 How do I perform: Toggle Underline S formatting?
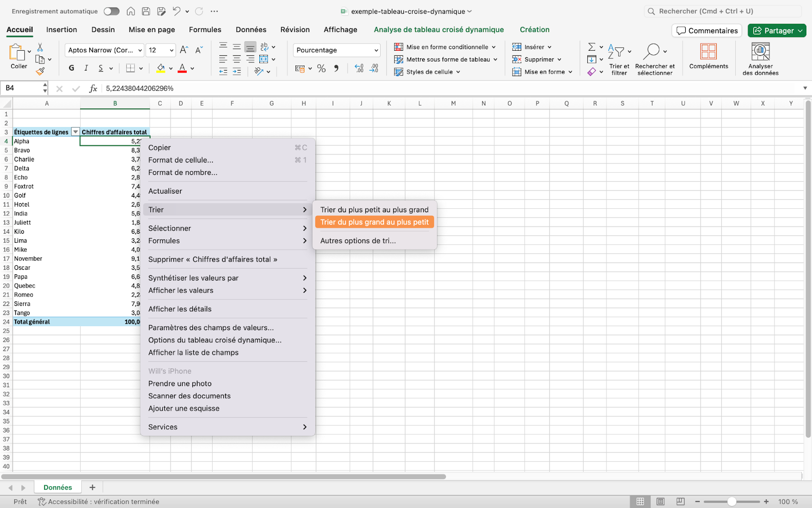click(101, 68)
